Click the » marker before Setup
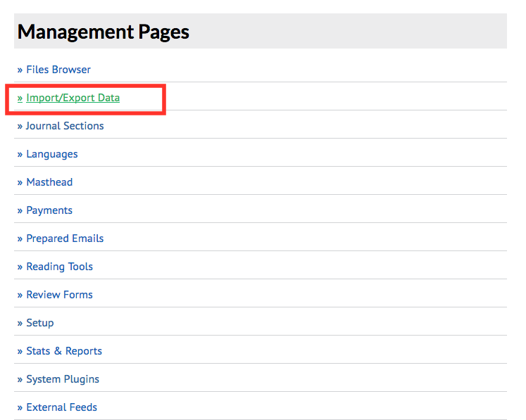The width and height of the screenshot is (526, 420). [20, 323]
